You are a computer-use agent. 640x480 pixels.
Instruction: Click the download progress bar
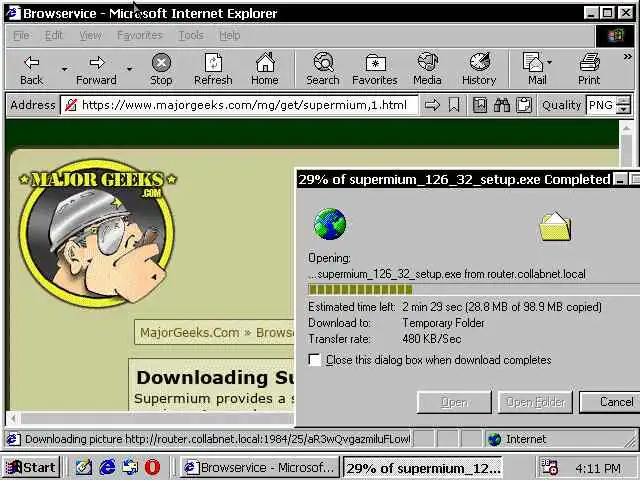click(x=473, y=289)
